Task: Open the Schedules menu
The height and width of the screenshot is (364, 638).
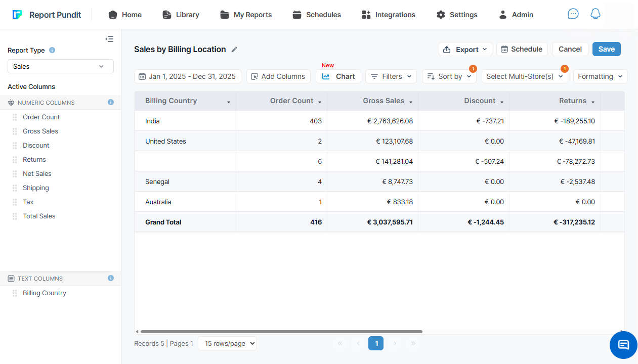Action: pos(317,15)
